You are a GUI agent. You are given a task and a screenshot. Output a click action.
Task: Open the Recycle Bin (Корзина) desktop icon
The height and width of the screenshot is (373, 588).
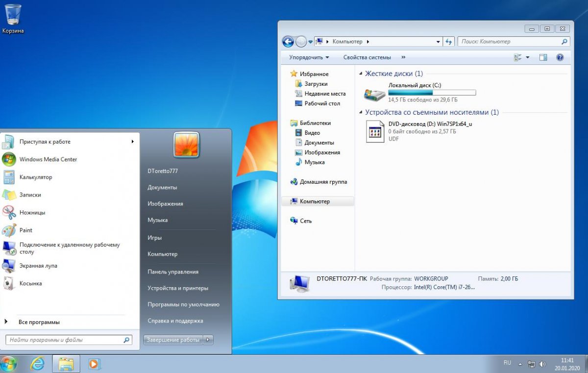click(x=13, y=19)
